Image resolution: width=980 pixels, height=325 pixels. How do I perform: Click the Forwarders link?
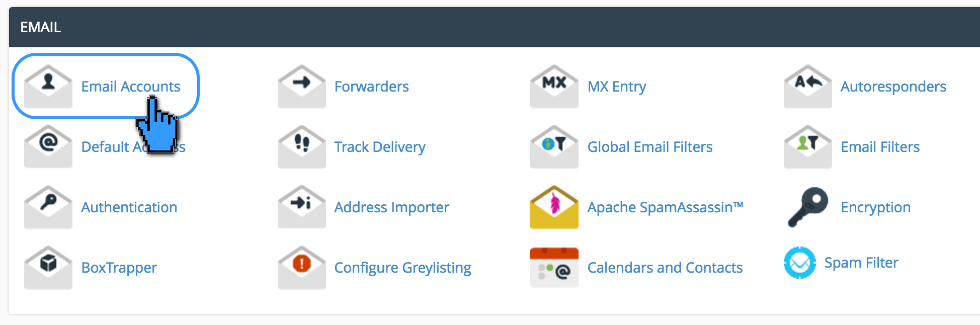click(x=371, y=86)
